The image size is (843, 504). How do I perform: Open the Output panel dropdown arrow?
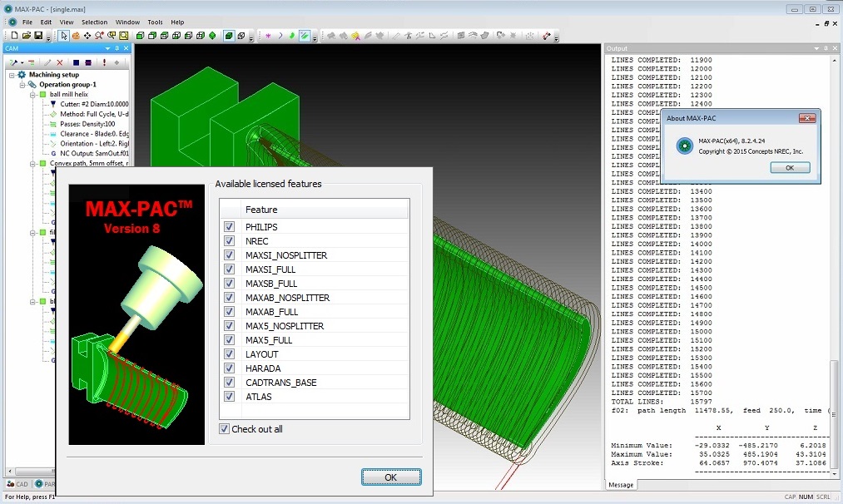pyautogui.click(x=816, y=48)
